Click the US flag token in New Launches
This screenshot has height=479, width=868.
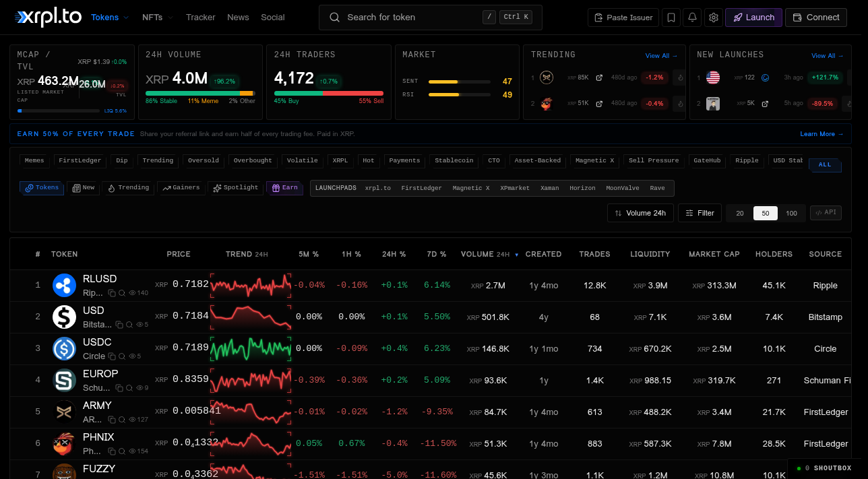(713, 77)
